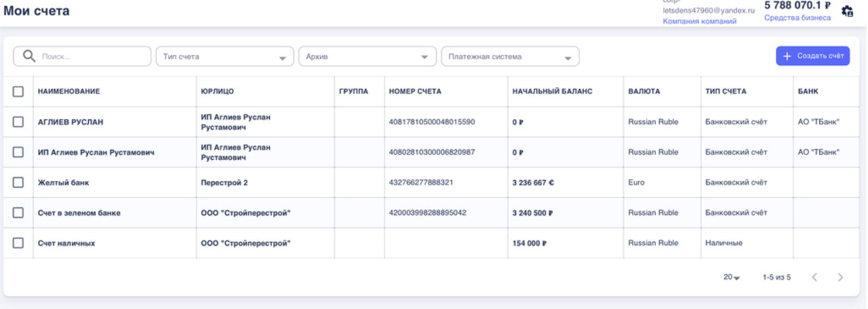
Task: Click the Номер счета column header
Action: click(415, 91)
